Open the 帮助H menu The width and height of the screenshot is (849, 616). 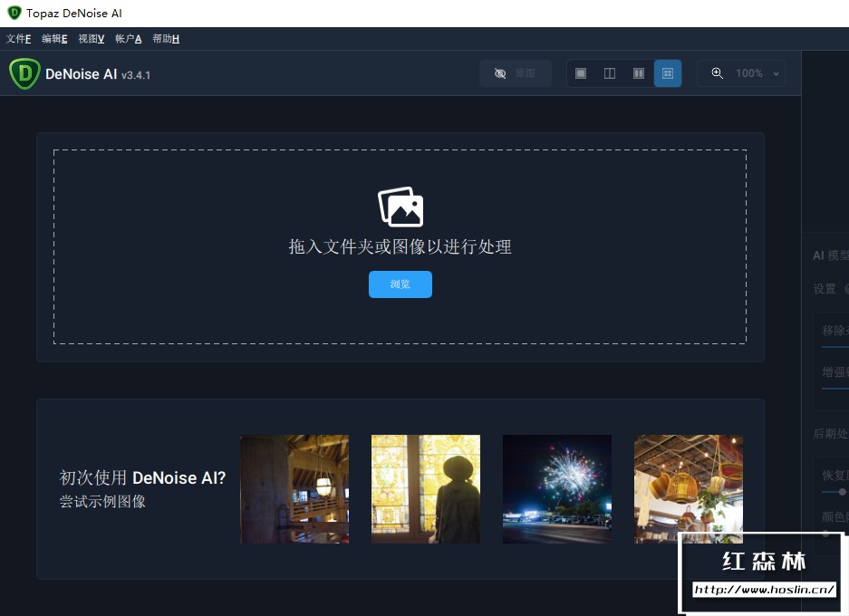point(166,39)
